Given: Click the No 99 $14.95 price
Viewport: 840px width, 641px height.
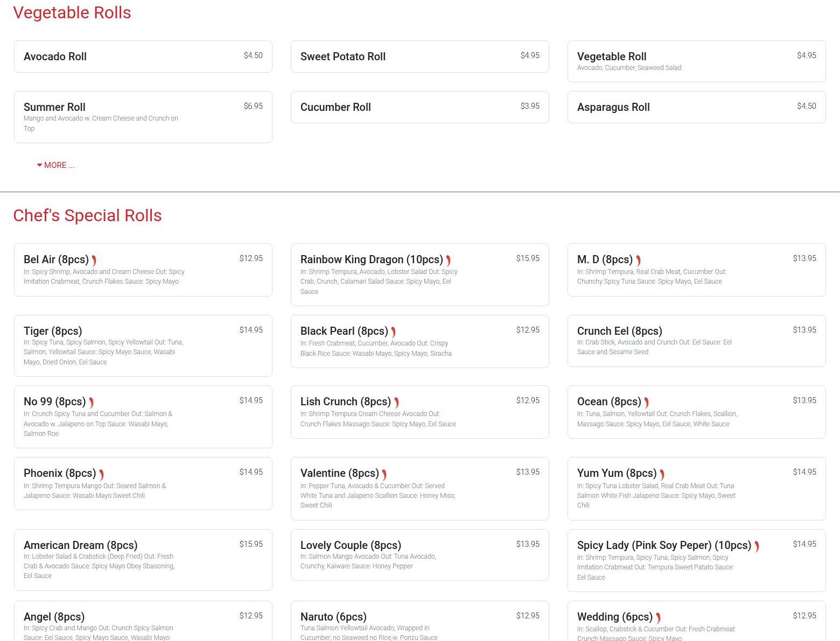Looking at the screenshot, I should pos(251,400).
